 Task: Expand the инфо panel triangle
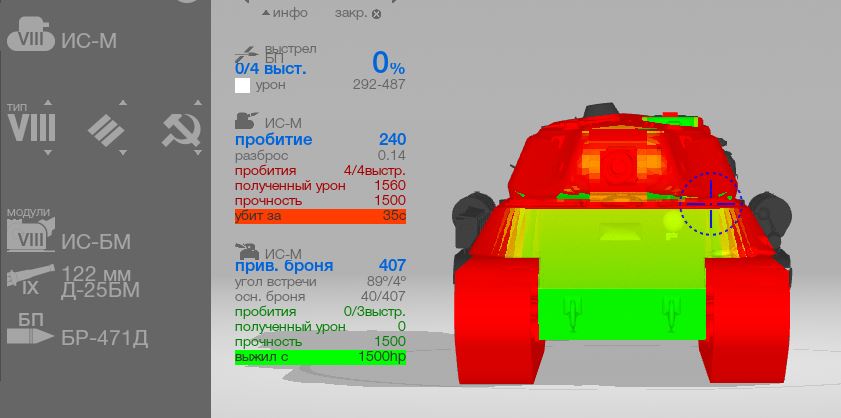[266, 13]
